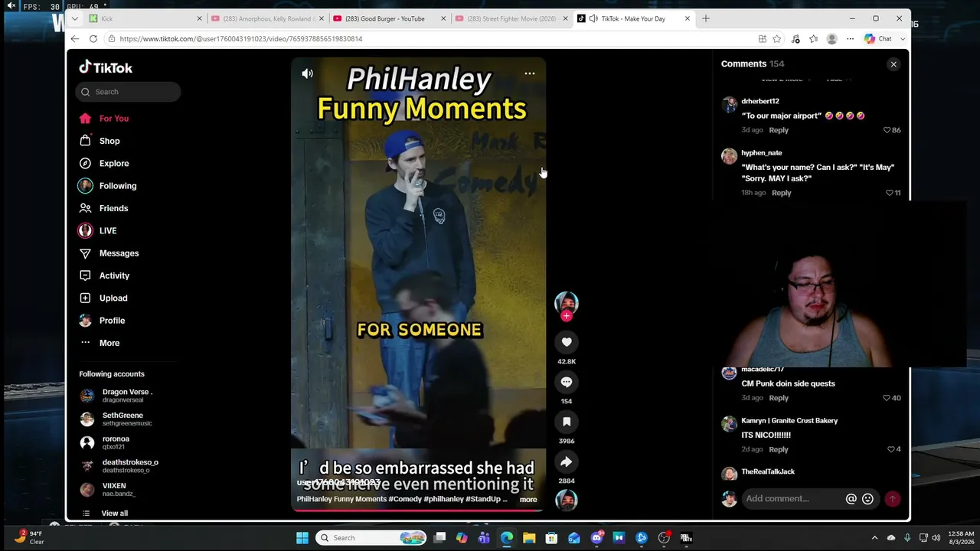Switch to the Good Burger YouTube tab

[x=390, y=18]
